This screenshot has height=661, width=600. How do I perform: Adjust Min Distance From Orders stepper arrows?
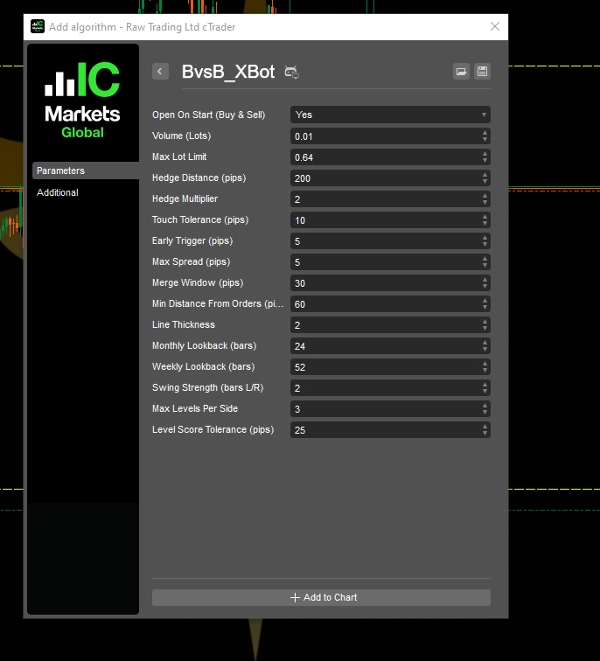click(x=485, y=304)
